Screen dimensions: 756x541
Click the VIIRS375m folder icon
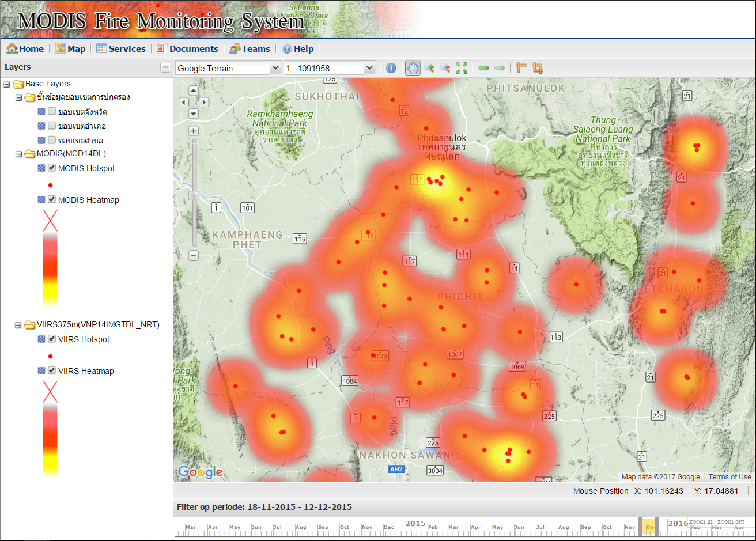[29, 325]
